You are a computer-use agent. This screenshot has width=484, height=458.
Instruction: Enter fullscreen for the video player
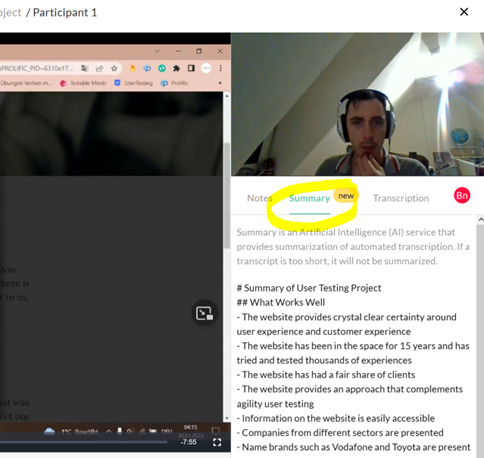tap(217, 442)
